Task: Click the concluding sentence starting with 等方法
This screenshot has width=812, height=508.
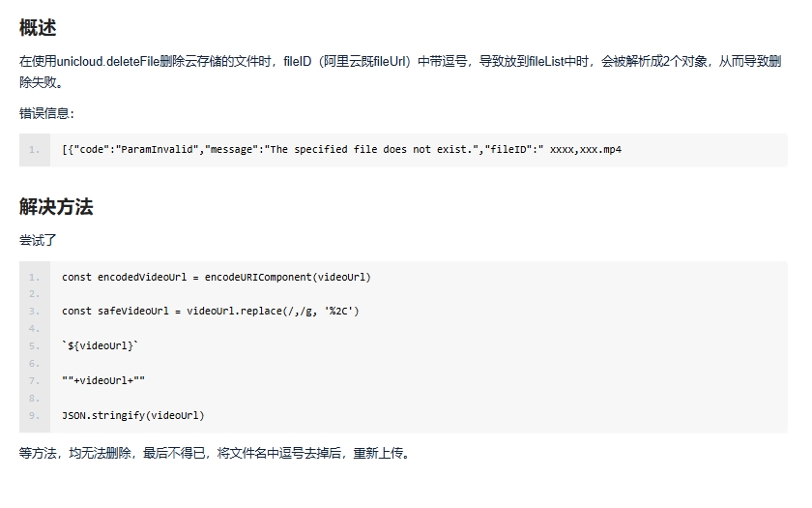Action: point(216,453)
